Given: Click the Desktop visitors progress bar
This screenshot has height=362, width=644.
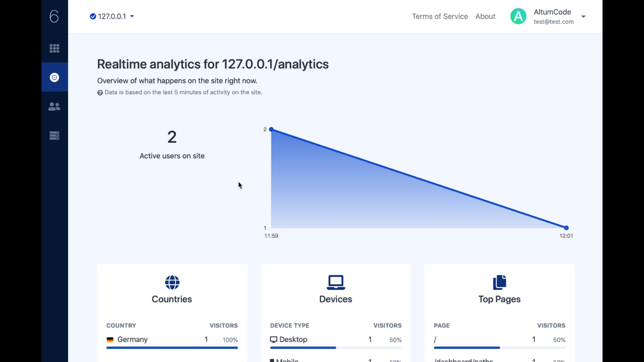Looking at the screenshot, I should [336, 348].
